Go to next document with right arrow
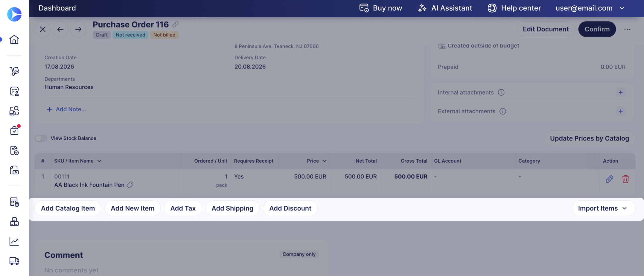 click(78, 29)
